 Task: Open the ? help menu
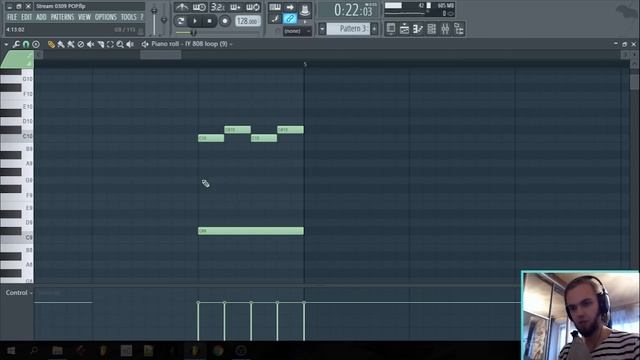(142, 17)
